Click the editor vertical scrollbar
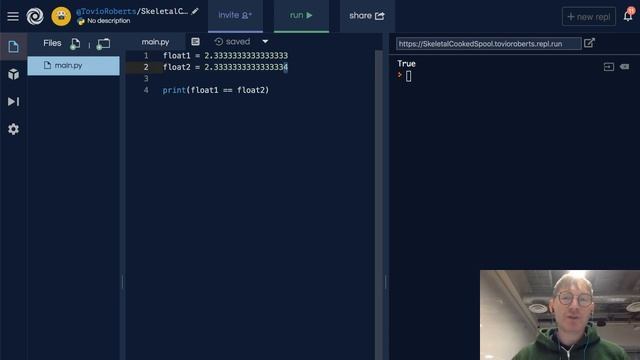Image resolution: width=640 pixels, height=360 pixels. (x=379, y=204)
